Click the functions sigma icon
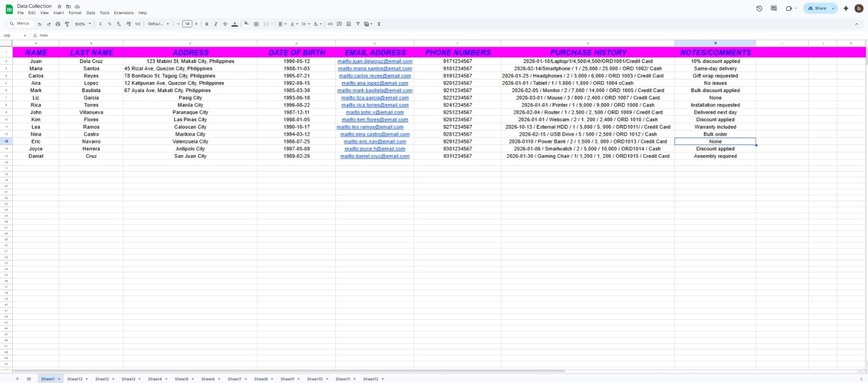This screenshot has height=383, width=868. pos(379,24)
